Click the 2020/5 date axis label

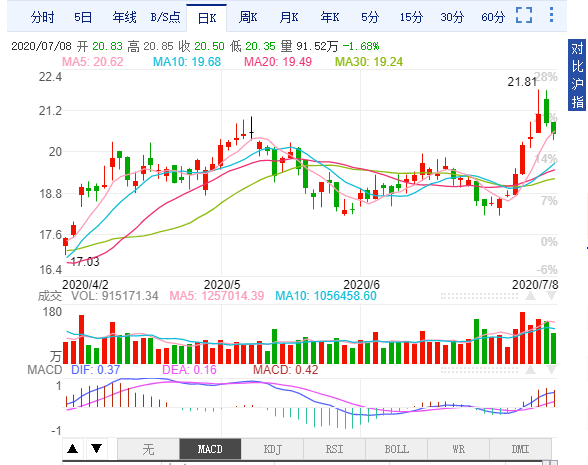click(222, 285)
